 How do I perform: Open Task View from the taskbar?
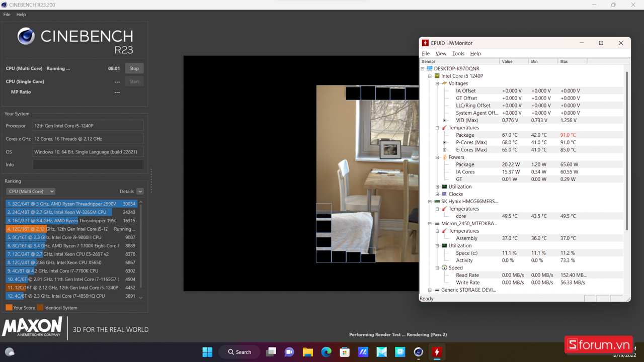271,352
